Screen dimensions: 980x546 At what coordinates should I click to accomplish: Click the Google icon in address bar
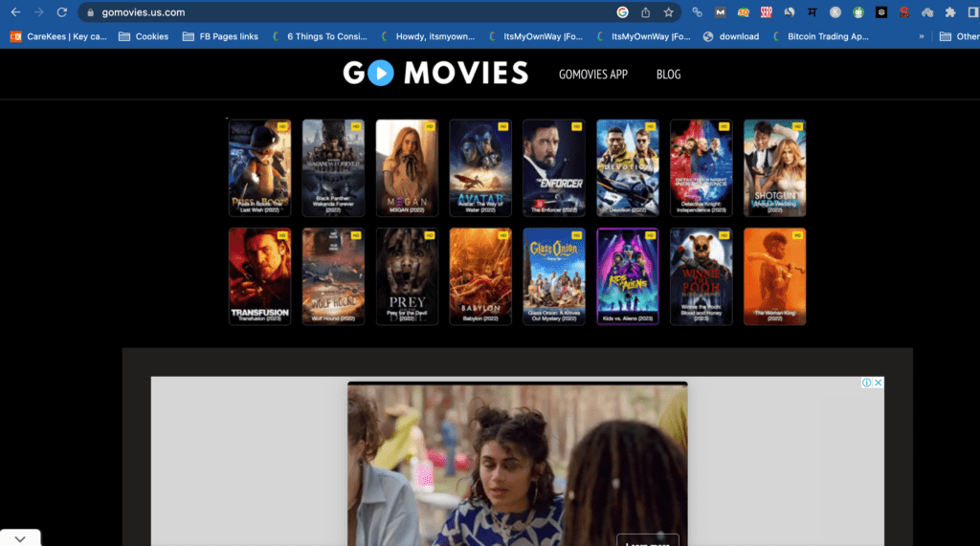coord(622,11)
